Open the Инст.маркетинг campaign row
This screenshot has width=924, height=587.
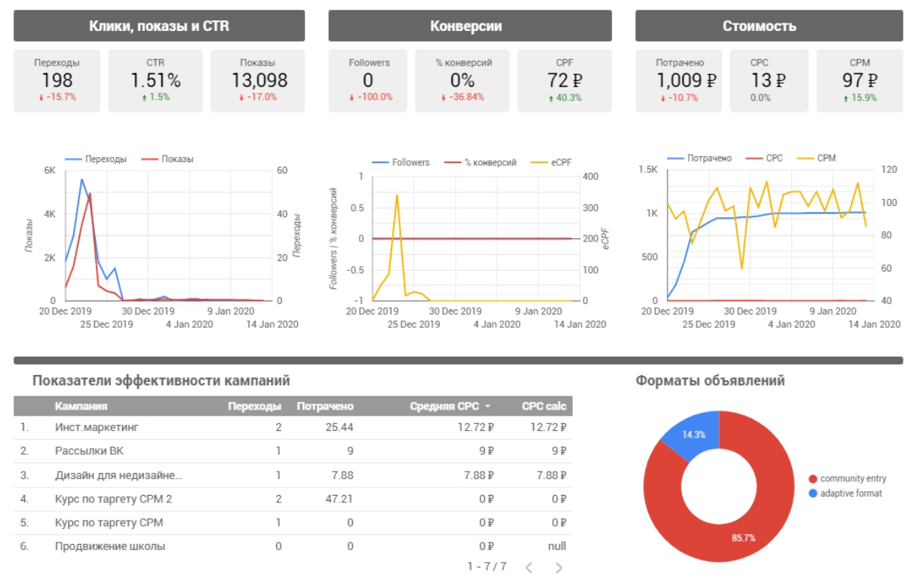pos(97,427)
